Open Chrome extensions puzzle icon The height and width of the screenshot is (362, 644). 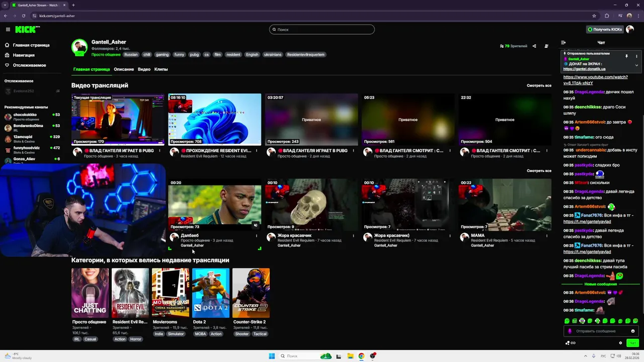coord(607,16)
